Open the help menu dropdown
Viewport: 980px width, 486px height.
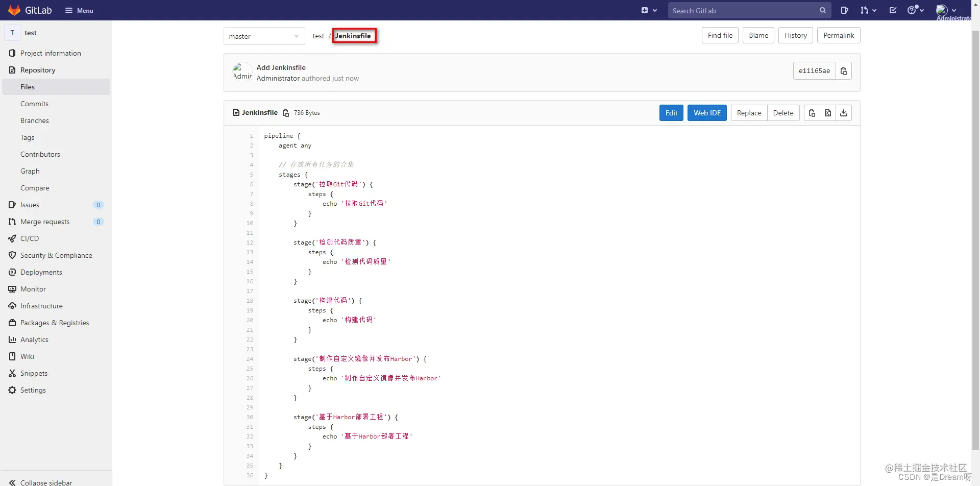(x=915, y=10)
